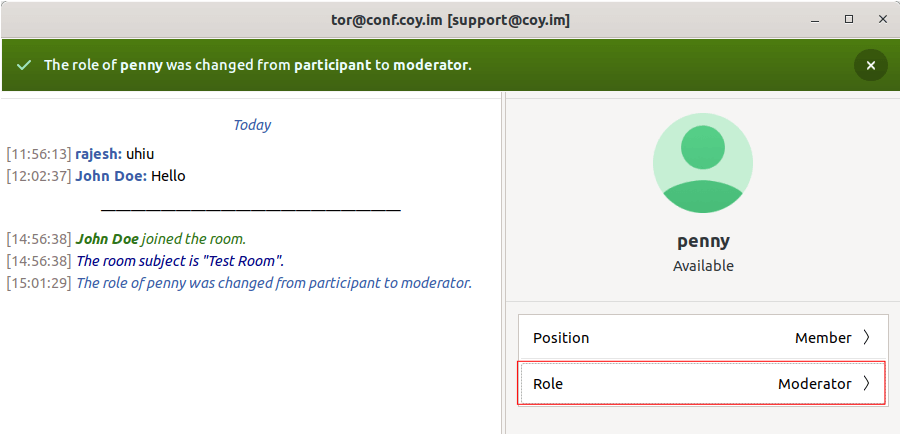Viewport: 900px width, 434px height.
Task: Click the 11:56:13 timestamp
Action: 39,154
